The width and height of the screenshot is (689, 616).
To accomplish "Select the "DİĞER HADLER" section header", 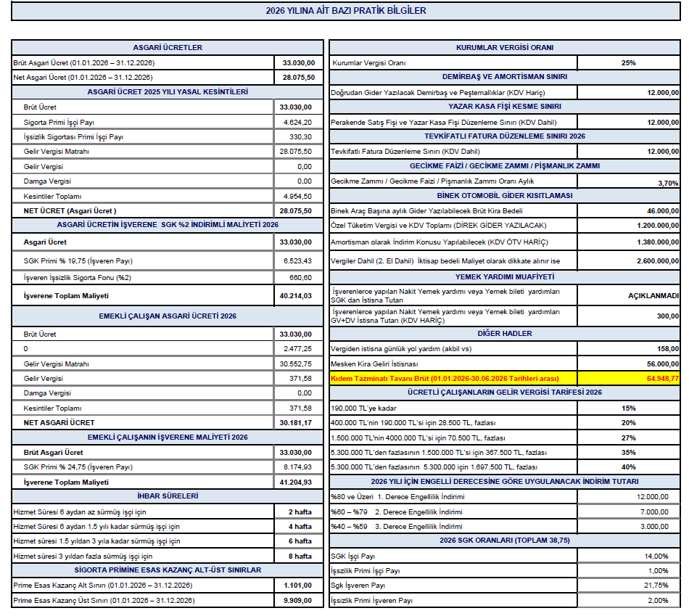I will [505, 334].
